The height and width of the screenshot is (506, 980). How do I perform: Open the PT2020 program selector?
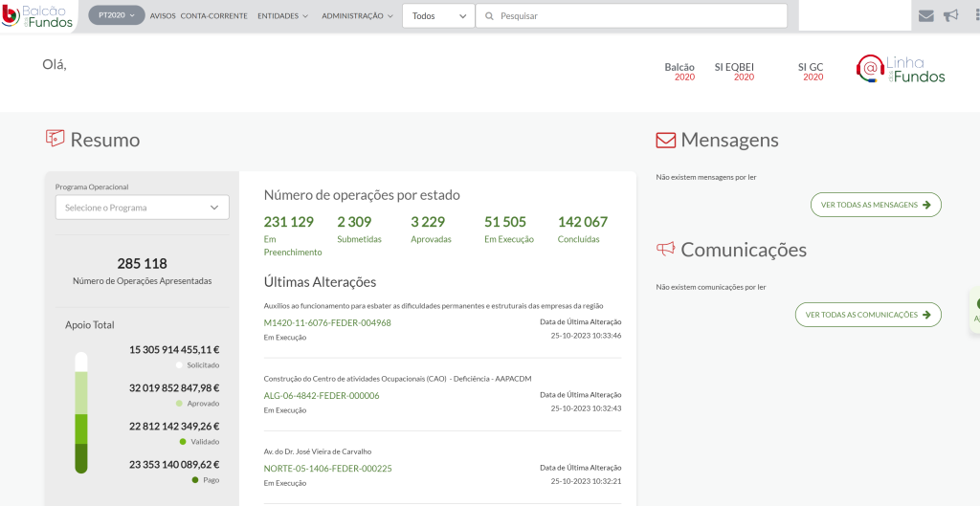point(116,15)
